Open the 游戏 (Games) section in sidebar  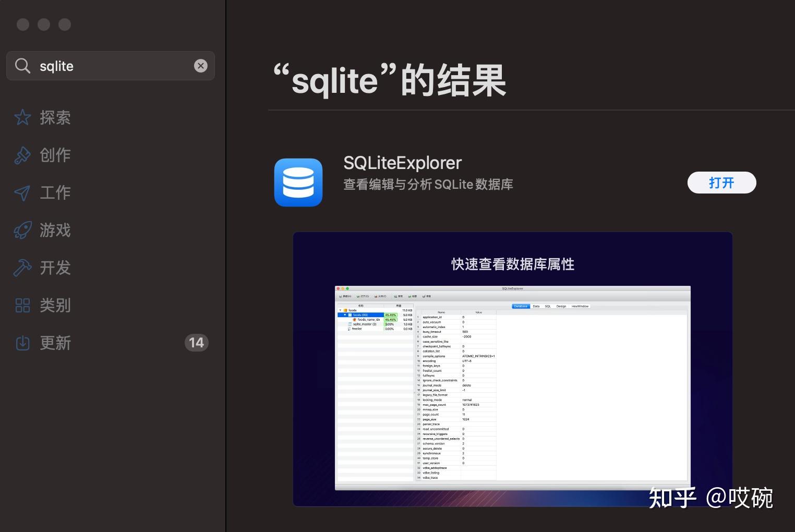(55, 230)
